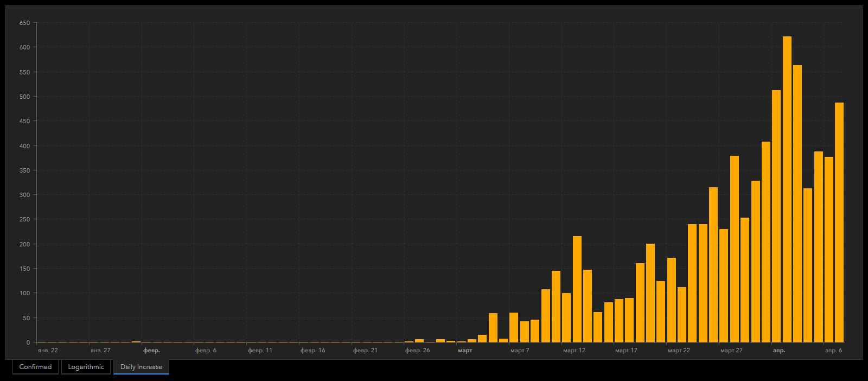Click the bar reaching about 512
This screenshot has width=868, height=381.
776,216
